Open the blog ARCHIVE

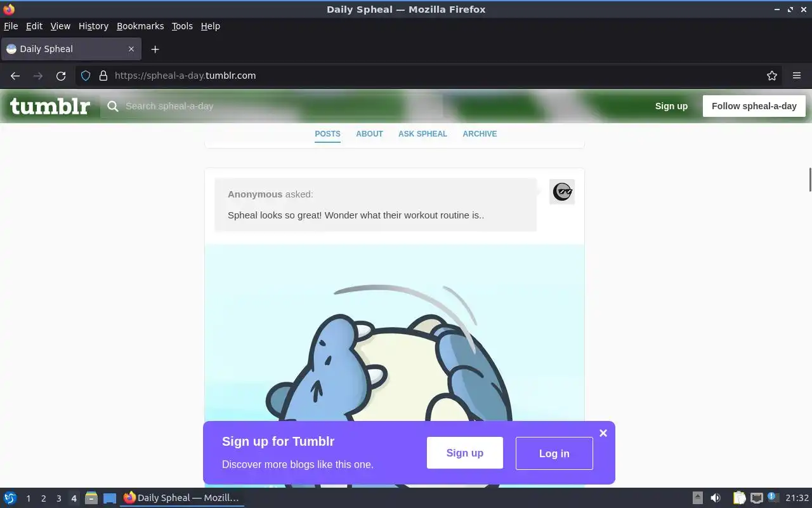tap(480, 134)
